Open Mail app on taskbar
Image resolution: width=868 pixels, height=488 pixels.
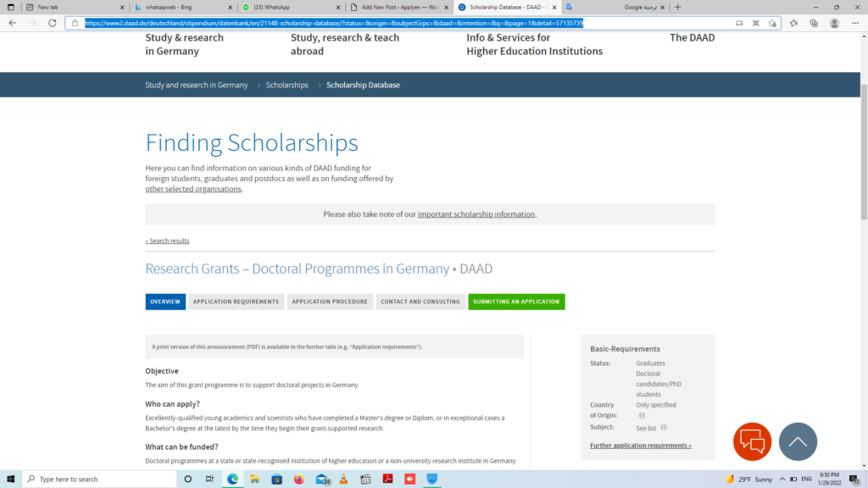click(x=321, y=480)
